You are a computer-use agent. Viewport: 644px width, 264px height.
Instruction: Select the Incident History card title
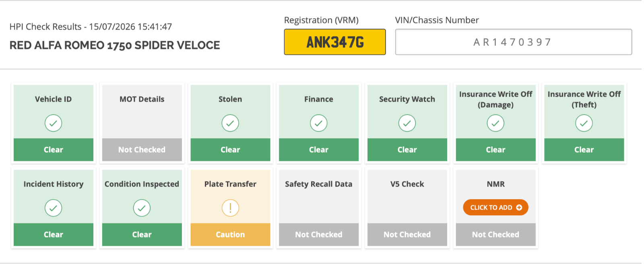click(x=54, y=184)
